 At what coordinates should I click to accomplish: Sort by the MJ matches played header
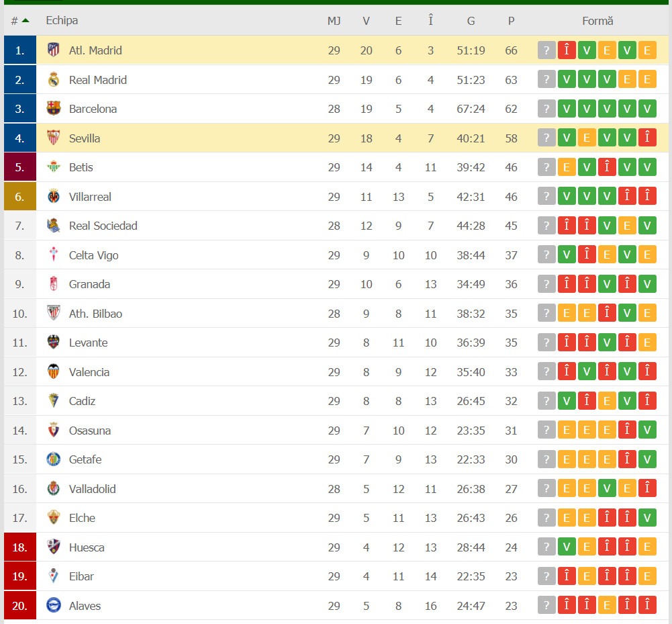[334, 21]
